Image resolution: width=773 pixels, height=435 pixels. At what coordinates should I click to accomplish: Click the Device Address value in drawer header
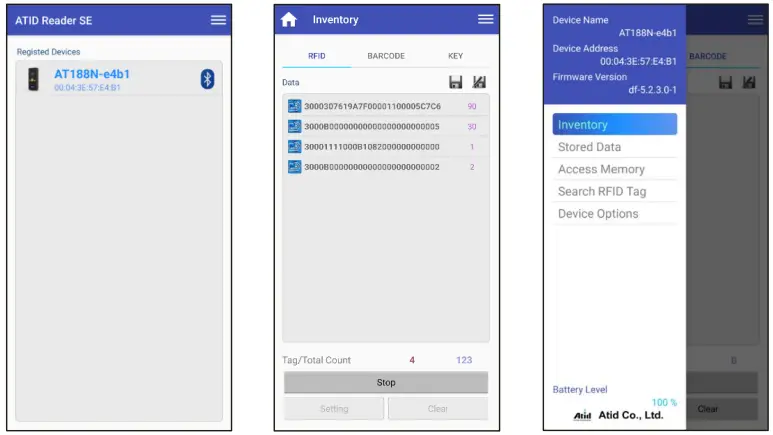tap(638, 62)
